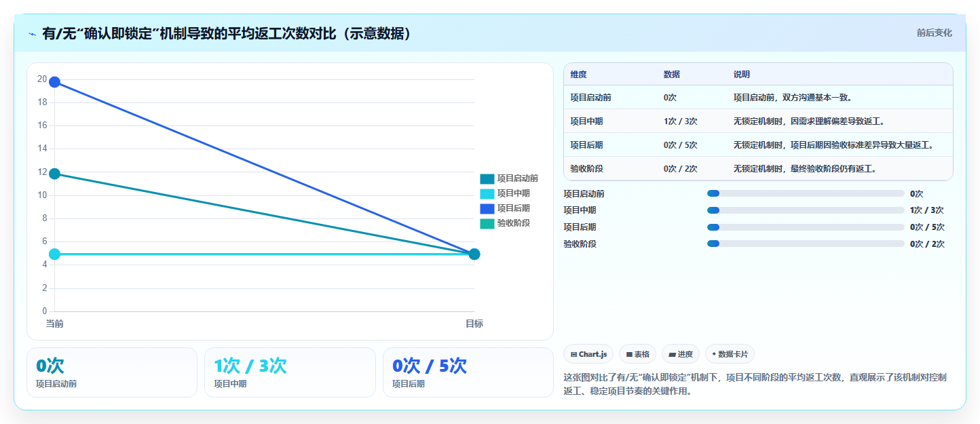
Task: Select the data point at 目标
Action: (x=474, y=254)
